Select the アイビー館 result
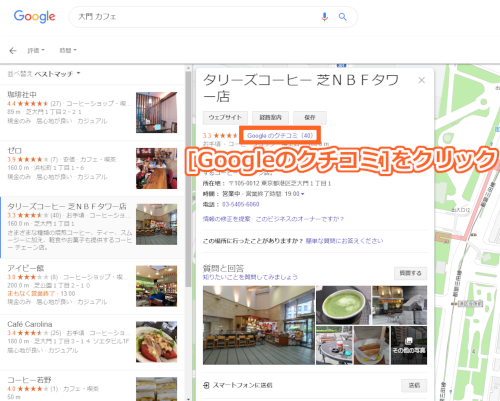This screenshot has width=500, height=401. [92, 286]
